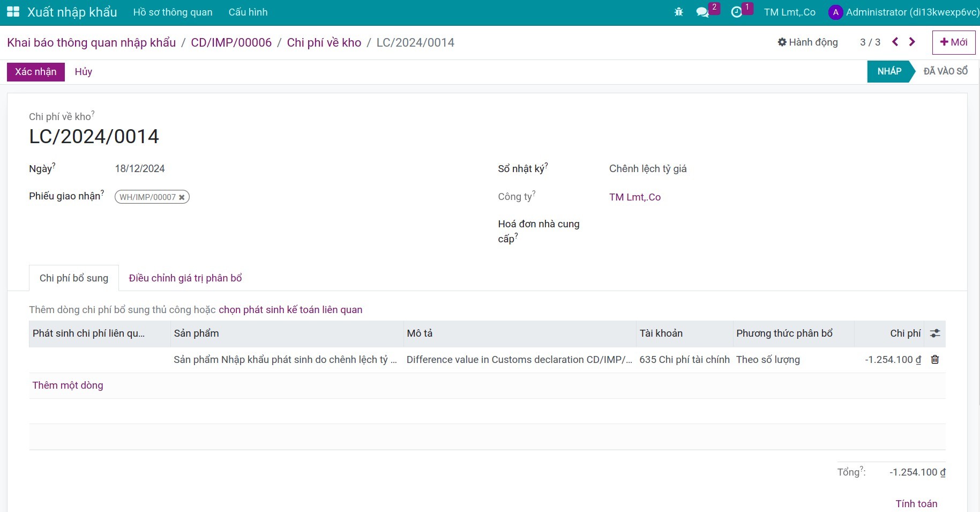Open the Administrator user menu

[x=904, y=12]
